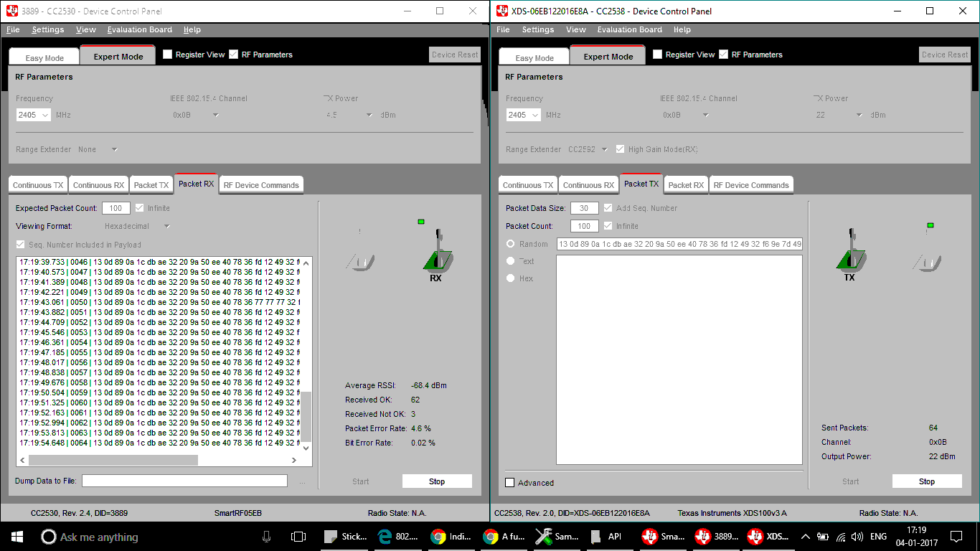The width and height of the screenshot is (980, 551).
Task: Click the horizontal scrollbar of the packet log
Action: (158, 460)
